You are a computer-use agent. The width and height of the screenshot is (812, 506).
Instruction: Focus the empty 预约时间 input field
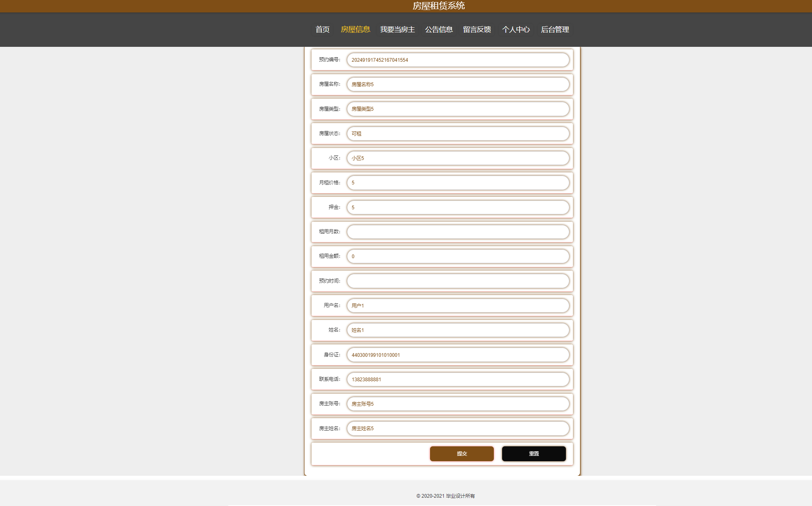pyautogui.click(x=458, y=281)
